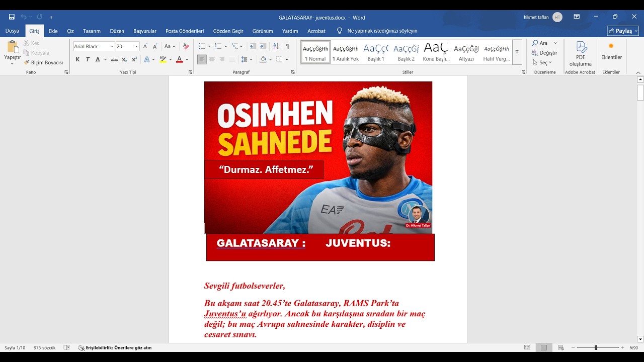Zoom in with the plus icon
This screenshot has width=644, height=362.
622,347
